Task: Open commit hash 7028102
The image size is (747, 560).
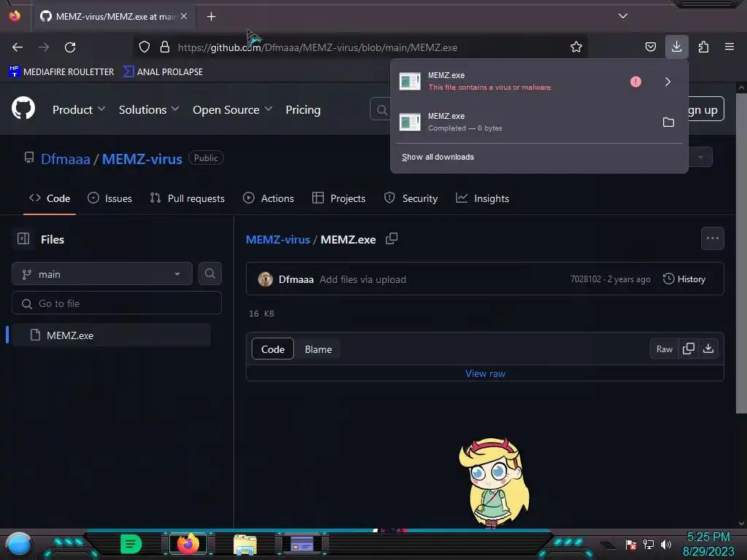Action: (x=586, y=279)
